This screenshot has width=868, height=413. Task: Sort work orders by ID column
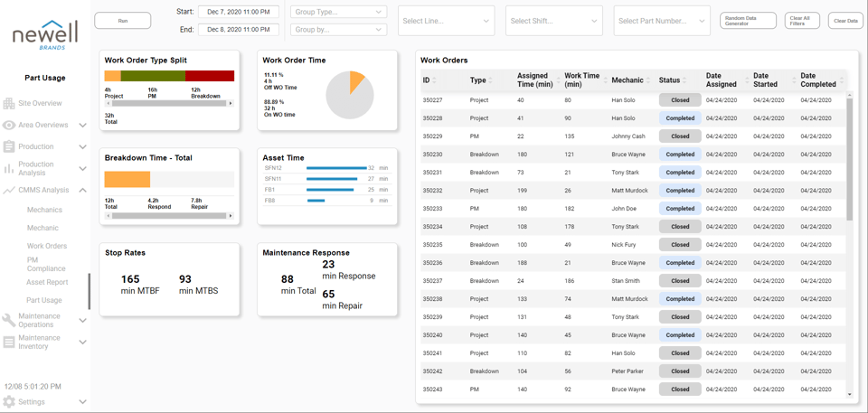point(434,80)
